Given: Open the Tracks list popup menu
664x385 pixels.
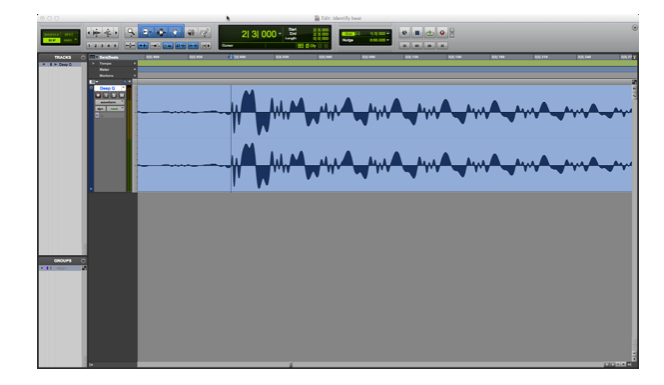Looking at the screenshot, I should [x=83, y=57].
